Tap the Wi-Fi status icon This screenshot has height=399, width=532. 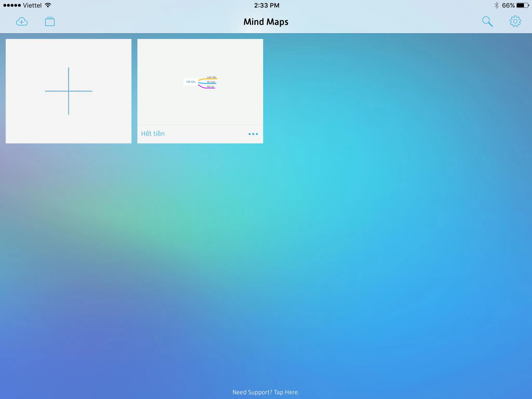pyautogui.click(x=48, y=5)
